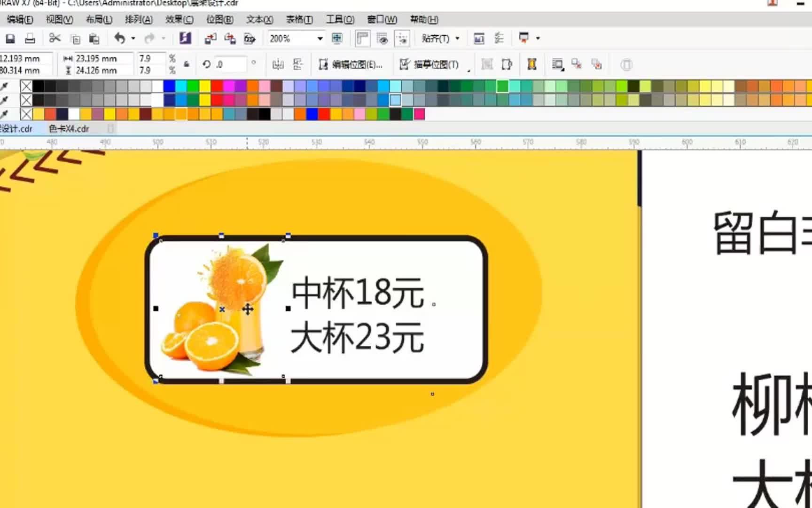Click the Redo arrow

tap(149, 38)
